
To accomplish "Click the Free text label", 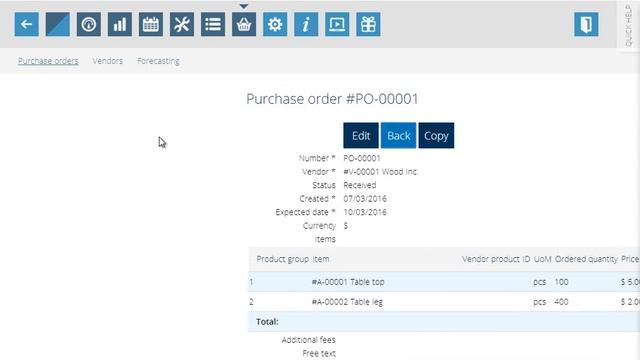I will tap(319, 353).
